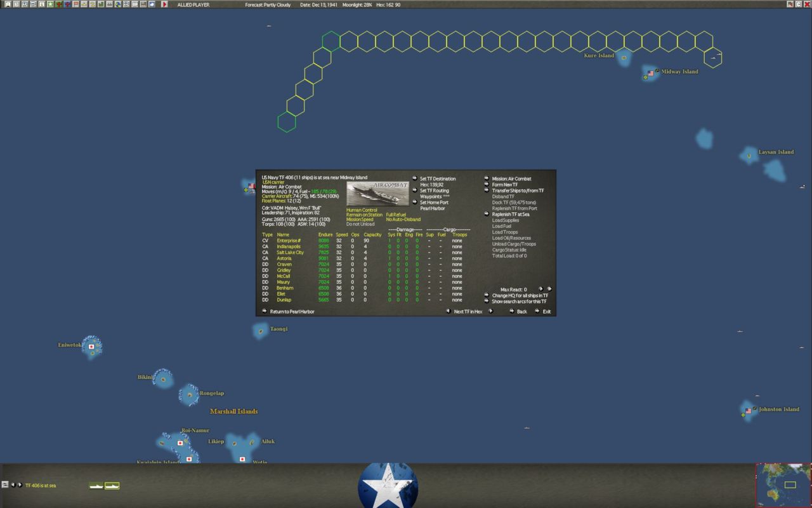Screen dimensions: 812x508
Task: Select the Wotje Japanese base marker
Action: click(x=242, y=458)
